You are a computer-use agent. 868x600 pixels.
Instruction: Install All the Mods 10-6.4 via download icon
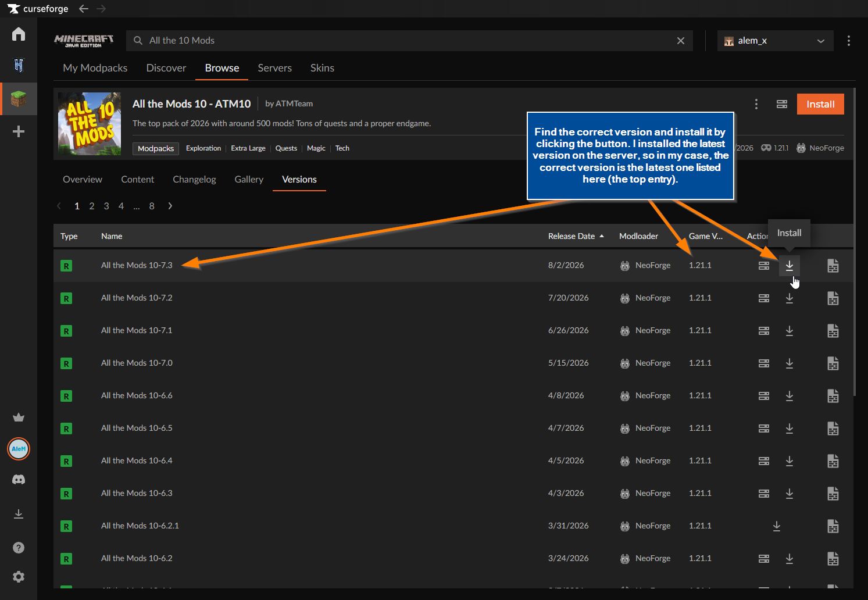click(x=790, y=461)
